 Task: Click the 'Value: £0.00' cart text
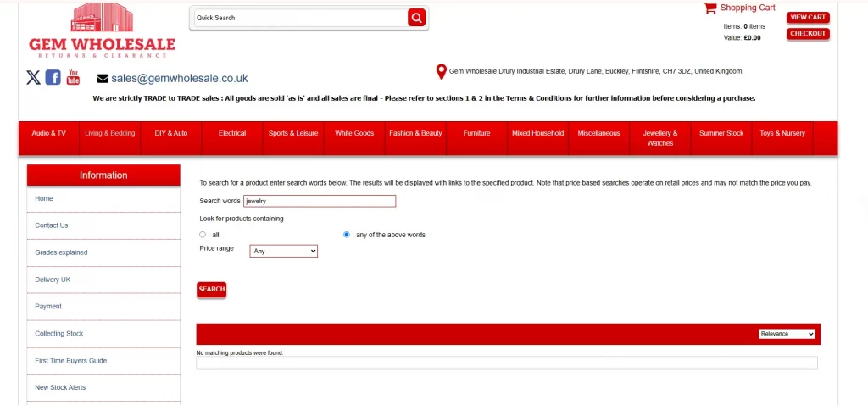pyautogui.click(x=743, y=38)
